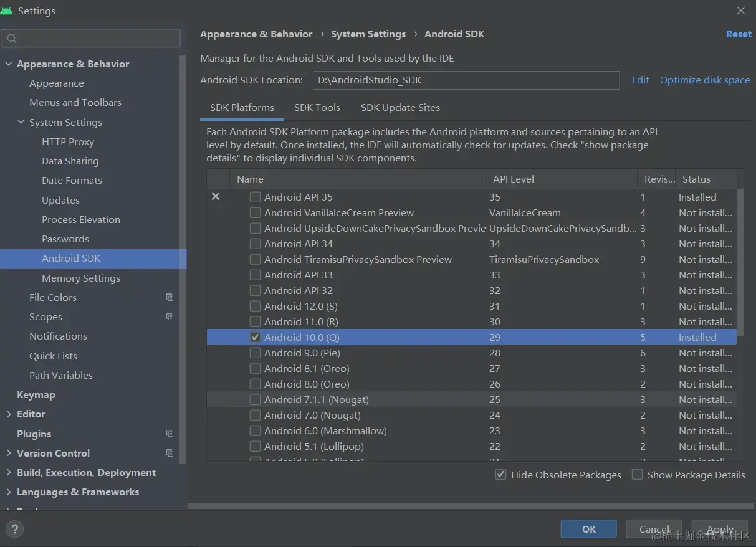Open help with the question mark icon
The height and width of the screenshot is (547, 756).
point(14,530)
